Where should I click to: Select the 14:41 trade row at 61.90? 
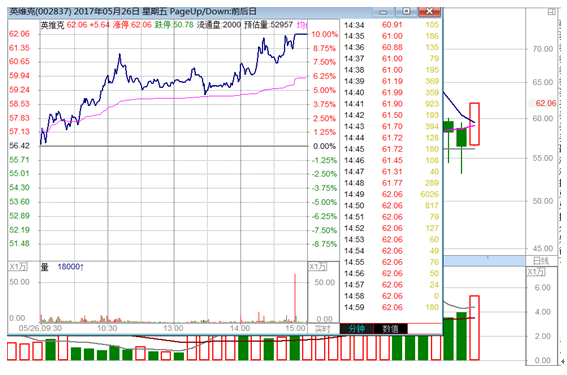point(391,104)
